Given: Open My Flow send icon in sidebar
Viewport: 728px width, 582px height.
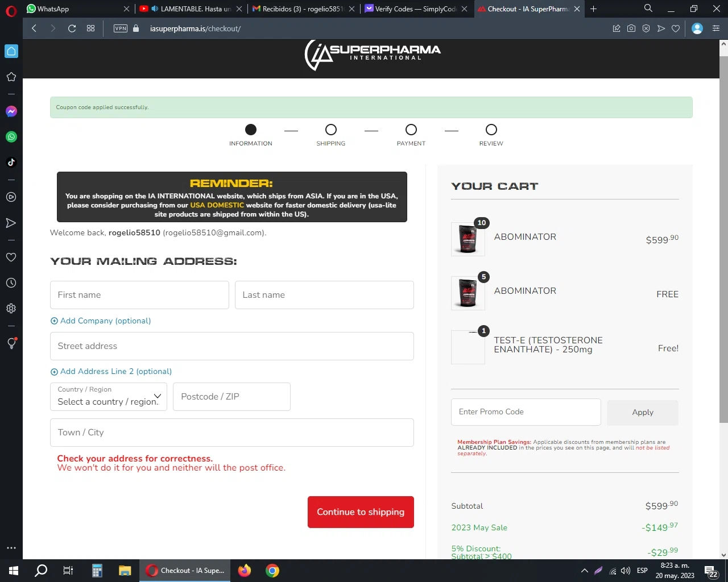Looking at the screenshot, I should pyautogui.click(x=11, y=223).
